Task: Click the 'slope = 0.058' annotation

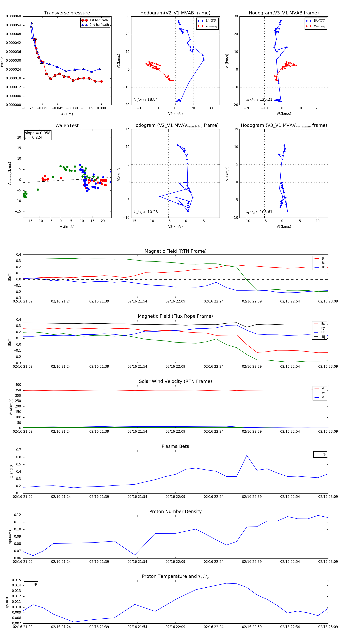Action: point(37,133)
